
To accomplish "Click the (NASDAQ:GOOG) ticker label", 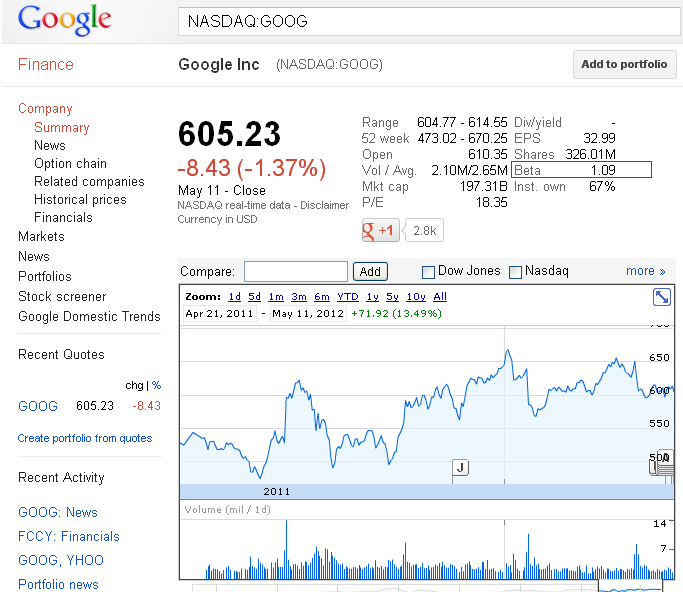I will coord(329,64).
